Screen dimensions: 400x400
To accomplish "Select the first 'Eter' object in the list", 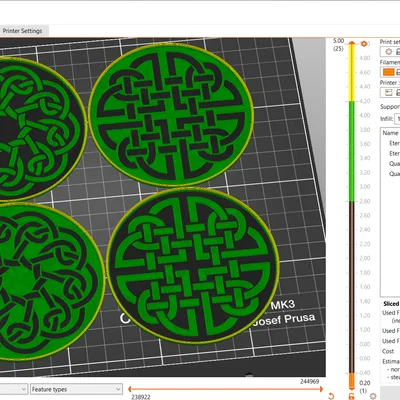I will tap(394, 143).
